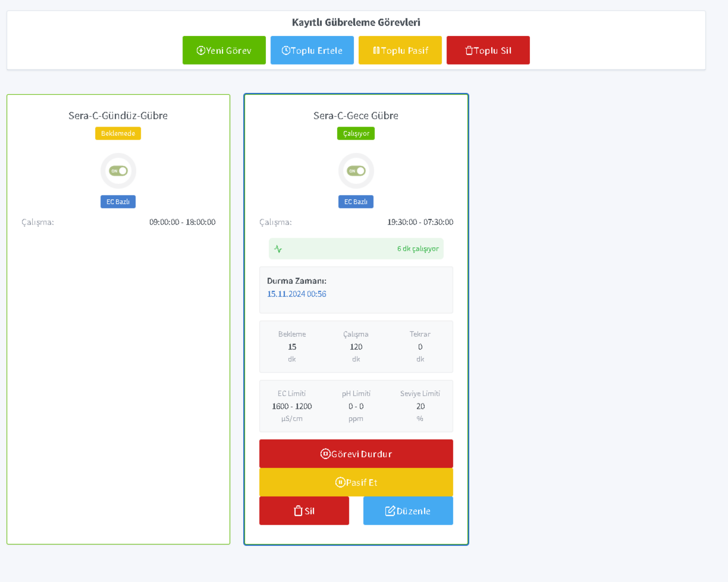This screenshot has height=582, width=728.
Task: Click the pencil icon on Düzenle button
Action: (x=390, y=511)
